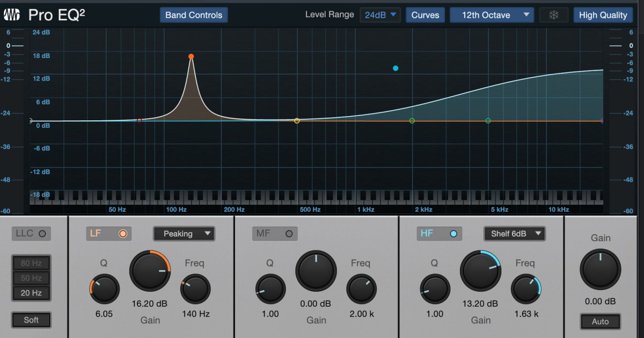Open the LF Peaking filter type dropdown
644x338 pixels.
point(184,233)
